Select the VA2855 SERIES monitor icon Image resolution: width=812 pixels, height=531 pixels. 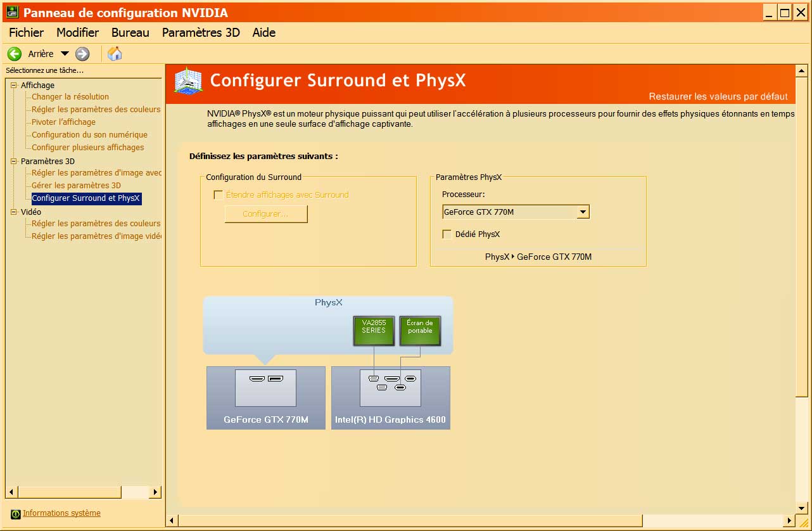click(374, 330)
